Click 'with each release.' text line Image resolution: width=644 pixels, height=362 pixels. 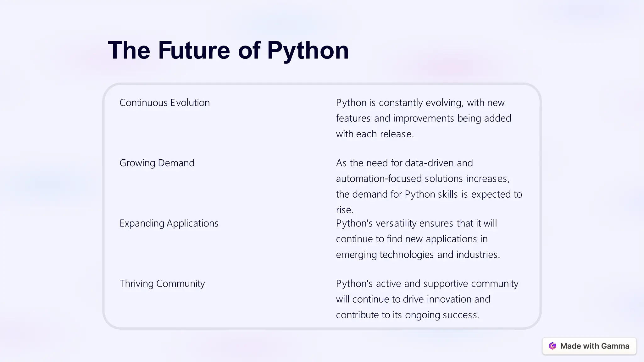click(x=375, y=134)
